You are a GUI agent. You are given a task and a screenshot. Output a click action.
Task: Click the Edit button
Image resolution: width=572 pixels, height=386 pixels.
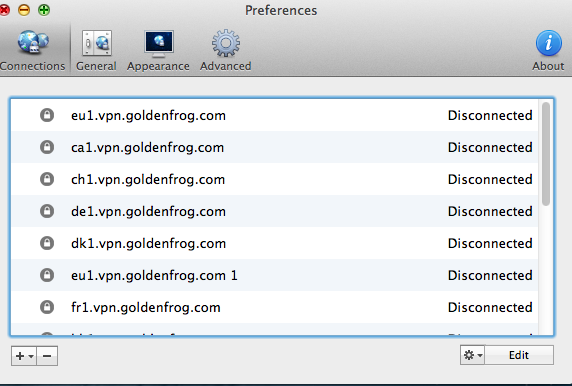pos(519,355)
